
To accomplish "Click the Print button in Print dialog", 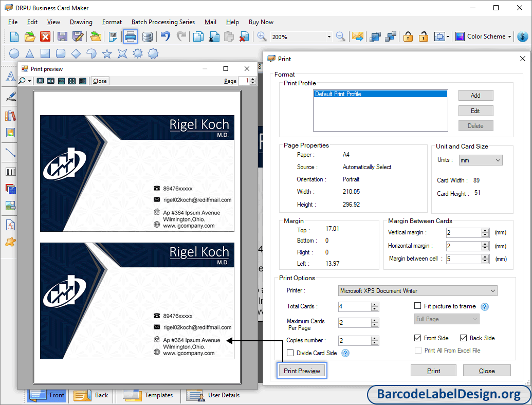I will tap(434, 371).
